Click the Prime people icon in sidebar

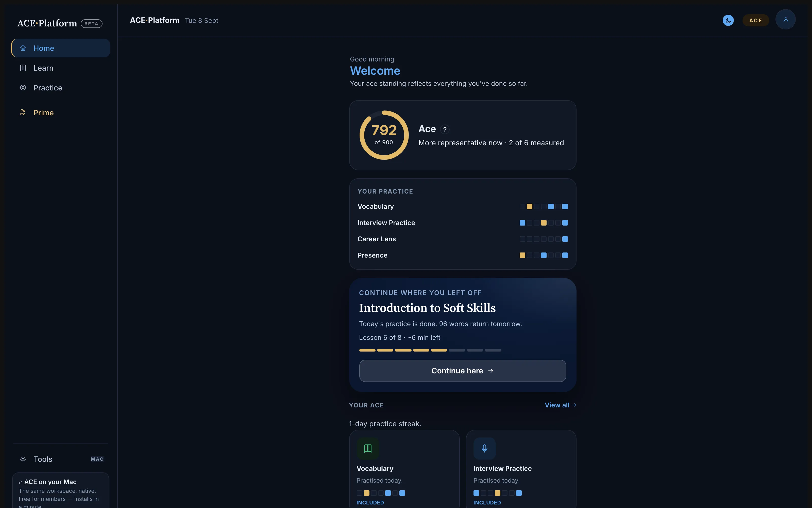point(23,112)
